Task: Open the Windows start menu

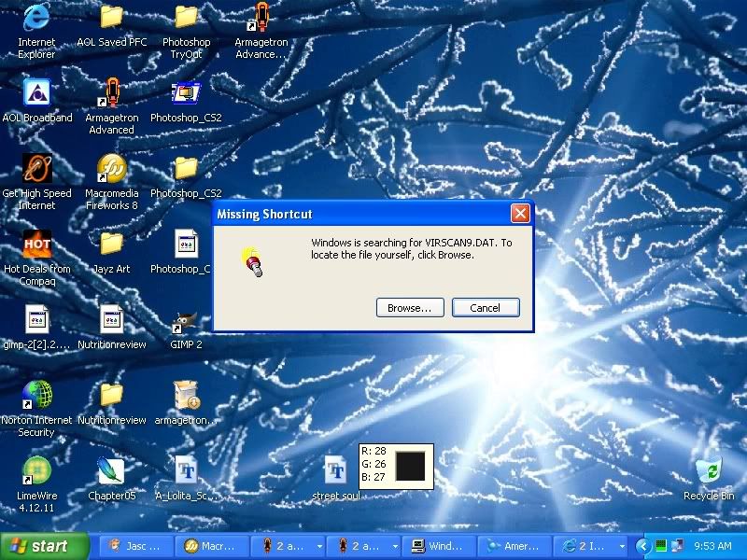Action: pyautogui.click(x=39, y=546)
